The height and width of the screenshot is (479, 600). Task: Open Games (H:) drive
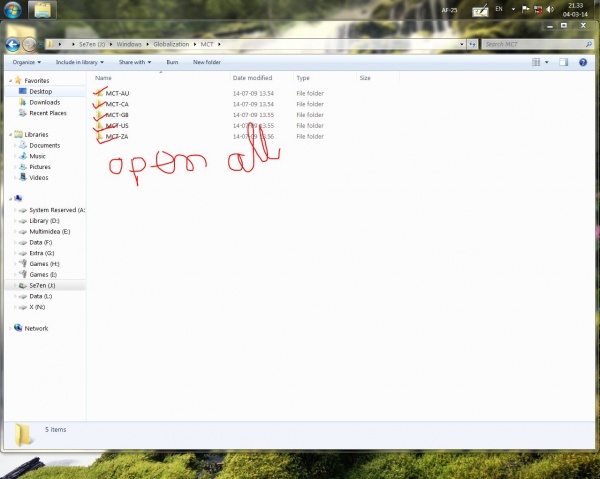[44, 264]
